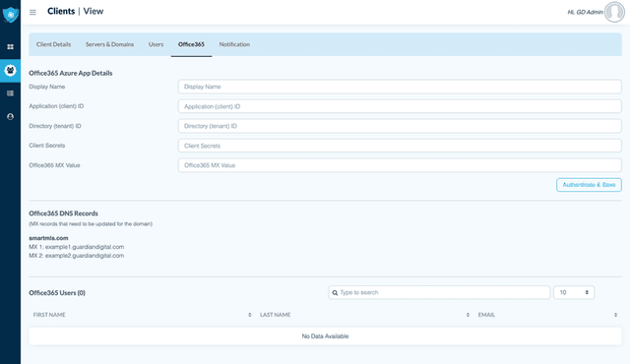Image resolution: width=630 pixels, height=364 pixels.
Task: Select the Office365 tab
Action: [x=191, y=44]
